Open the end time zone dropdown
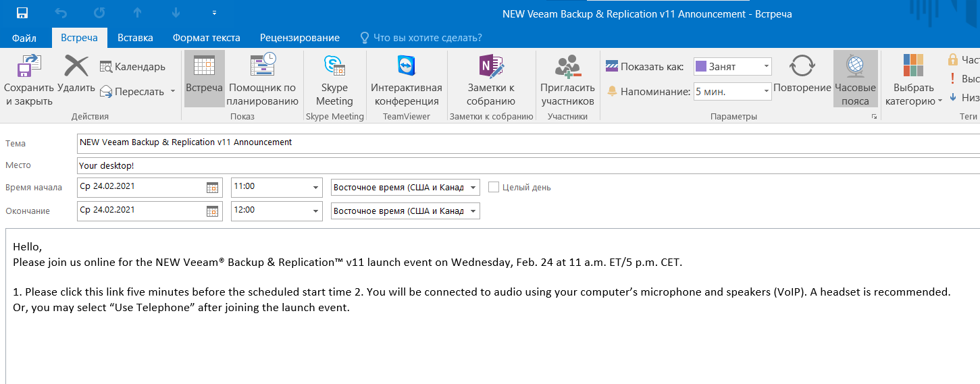 [x=473, y=211]
